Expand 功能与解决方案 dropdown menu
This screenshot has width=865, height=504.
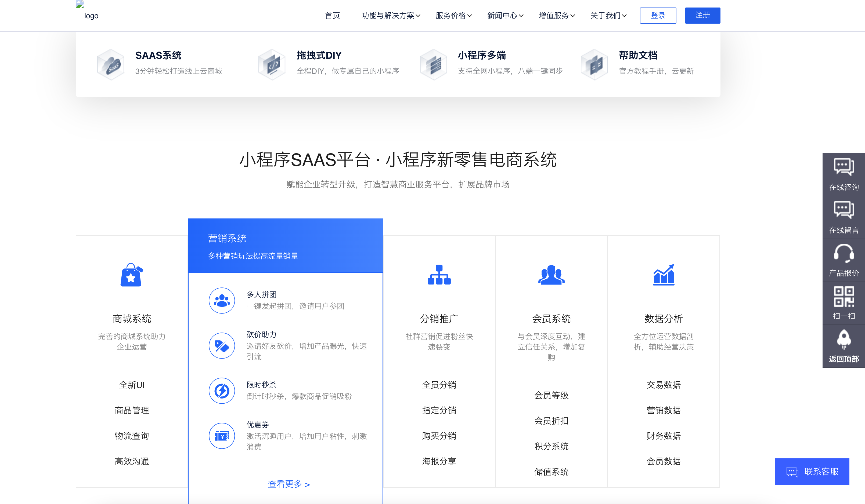(x=391, y=15)
